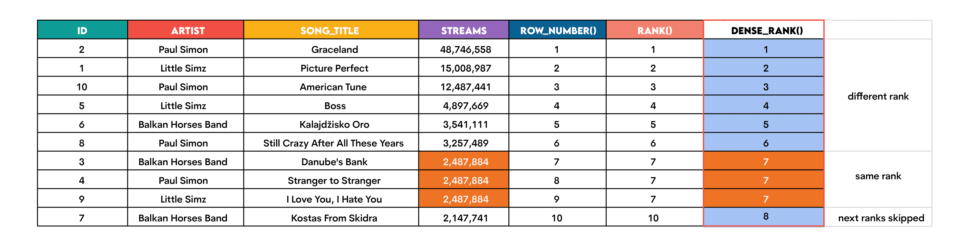Screen dimensions: 980x239
Task: Click the Stranger to Stranger cell
Action: (x=334, y=180)
